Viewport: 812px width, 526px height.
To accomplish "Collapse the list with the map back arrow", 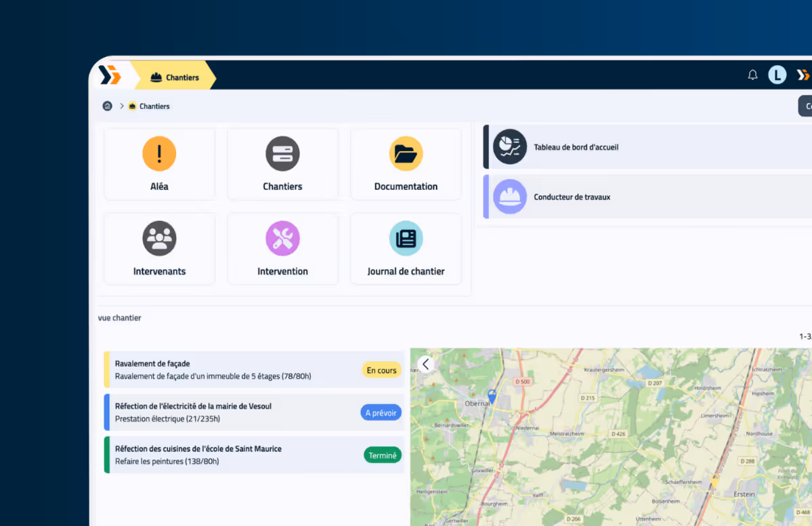I will 426,364.
